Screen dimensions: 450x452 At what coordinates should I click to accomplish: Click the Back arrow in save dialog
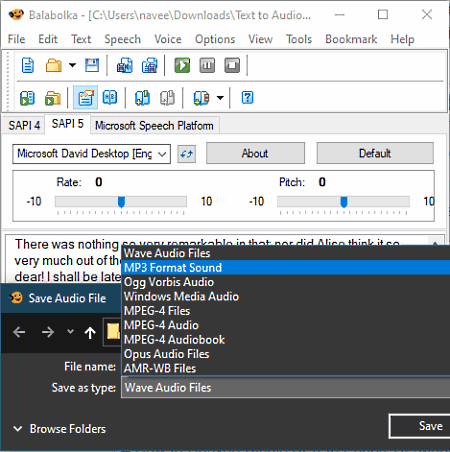coord(19,332)
